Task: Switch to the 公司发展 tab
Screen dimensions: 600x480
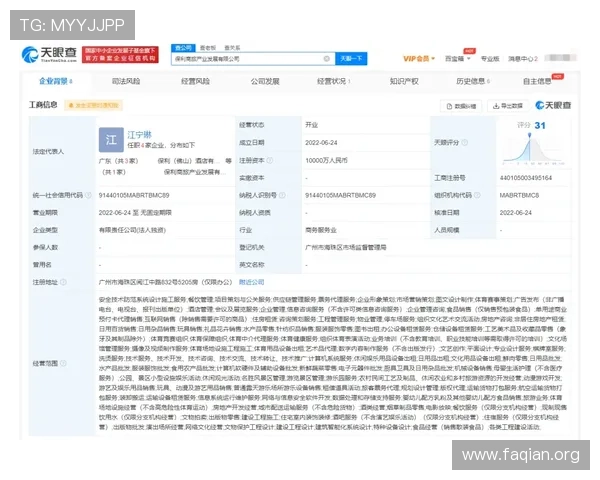Action: (x=265, y=81)
